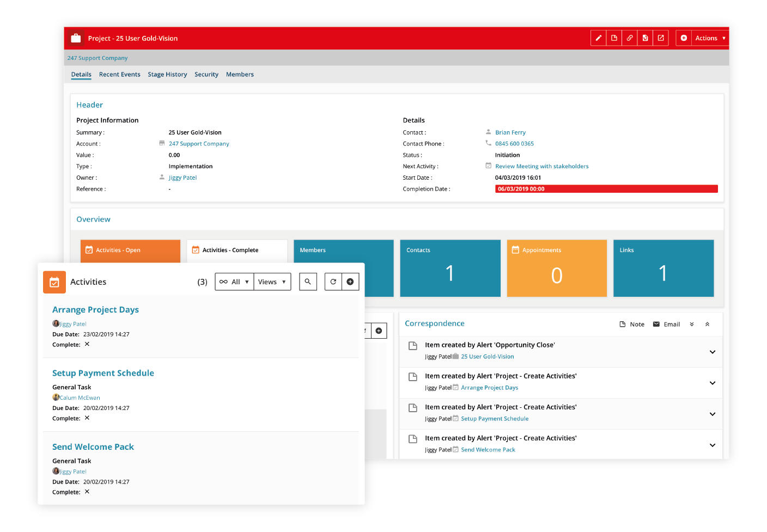
Task: Click the open in new window icon
Action: pos(661,38)
